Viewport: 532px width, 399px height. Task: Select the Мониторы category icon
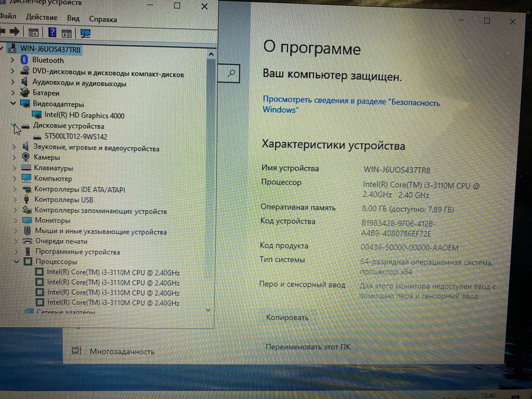point(27,220)
